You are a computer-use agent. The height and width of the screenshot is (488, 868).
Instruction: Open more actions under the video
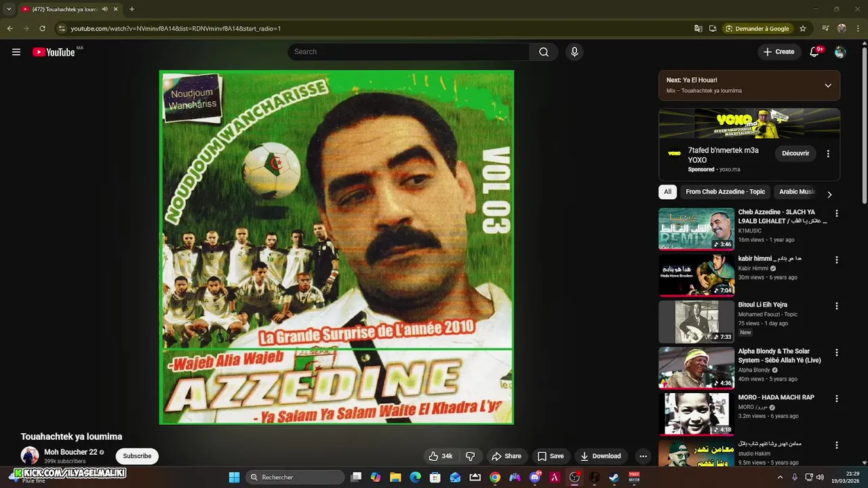643,456
